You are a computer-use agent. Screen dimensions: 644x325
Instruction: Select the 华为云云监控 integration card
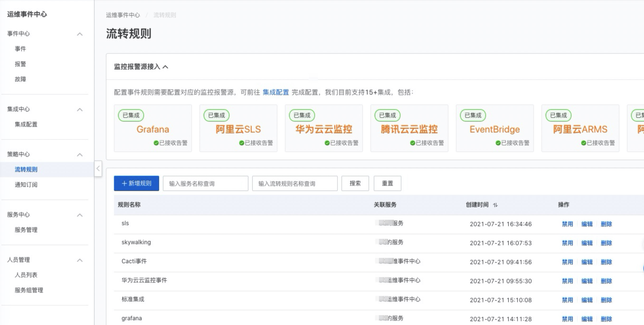pyautogui.click(x=324, y=128)
